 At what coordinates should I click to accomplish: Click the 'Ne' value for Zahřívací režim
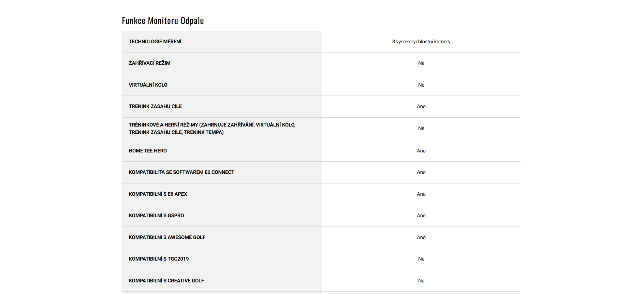(x=421, y=63)
